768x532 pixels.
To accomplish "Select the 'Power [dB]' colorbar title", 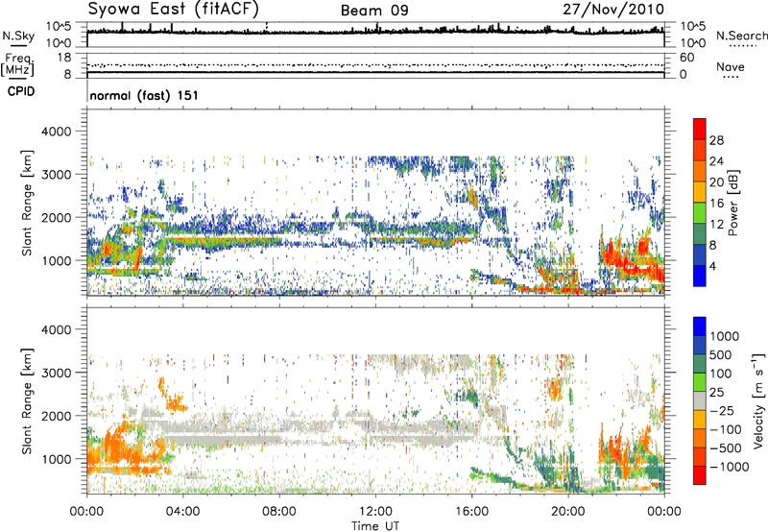I will (732, 203).
